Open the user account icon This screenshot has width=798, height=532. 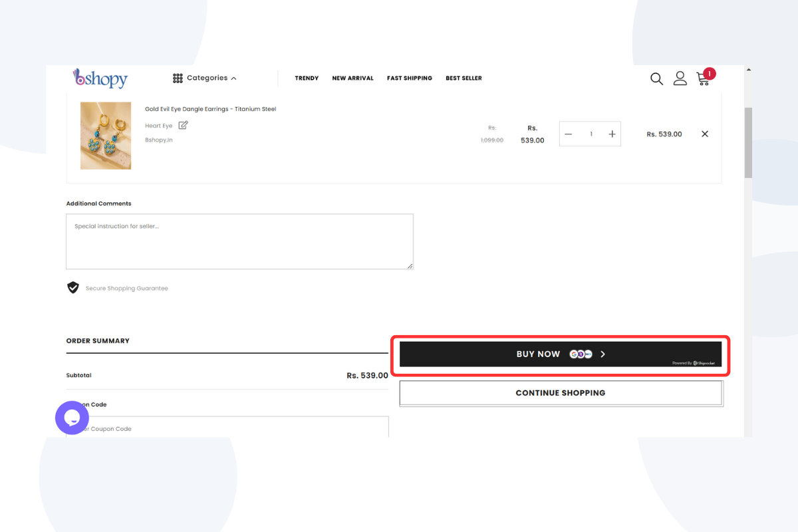coord(680,78)
